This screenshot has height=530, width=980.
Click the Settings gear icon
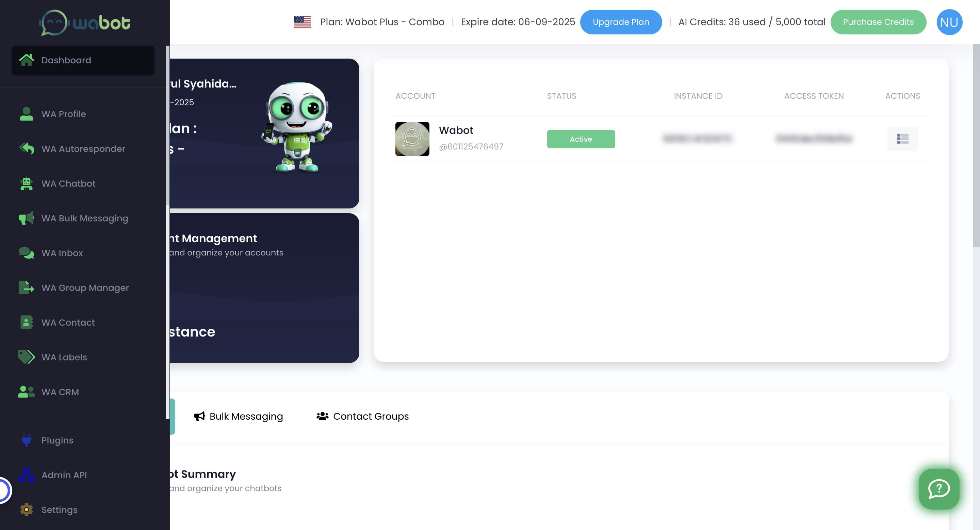click(26, 510)
